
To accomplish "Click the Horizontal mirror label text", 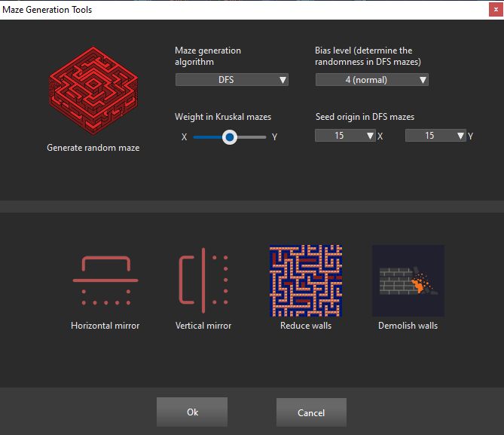I will pyautogui.click(x=105, y=326).
